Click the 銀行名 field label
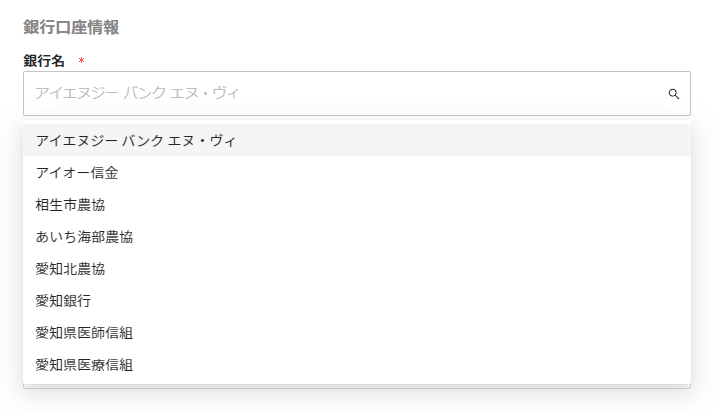719x410 pixels. (44, 61)
